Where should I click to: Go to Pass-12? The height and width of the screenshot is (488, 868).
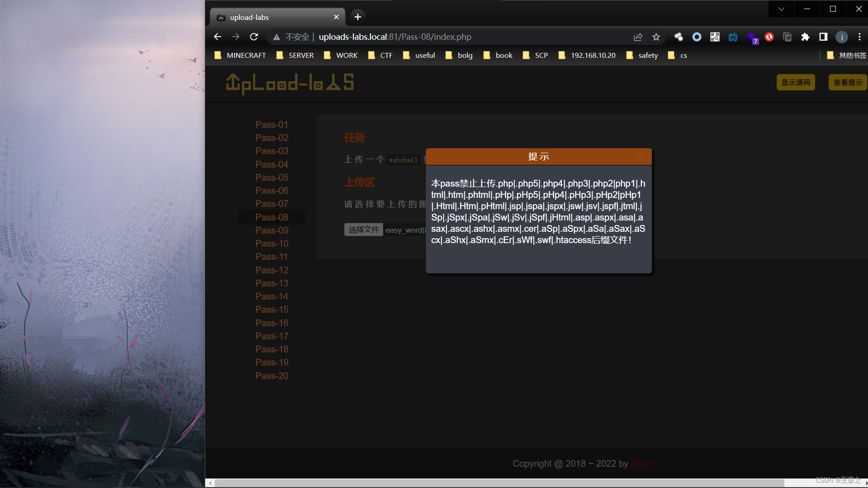click(x=272, y=270)
